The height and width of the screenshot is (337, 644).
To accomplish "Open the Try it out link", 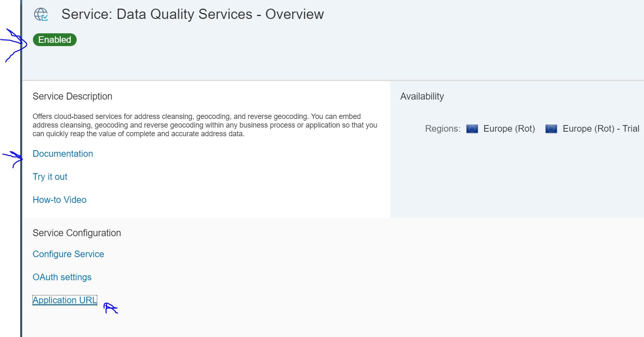I will (50, 177).
